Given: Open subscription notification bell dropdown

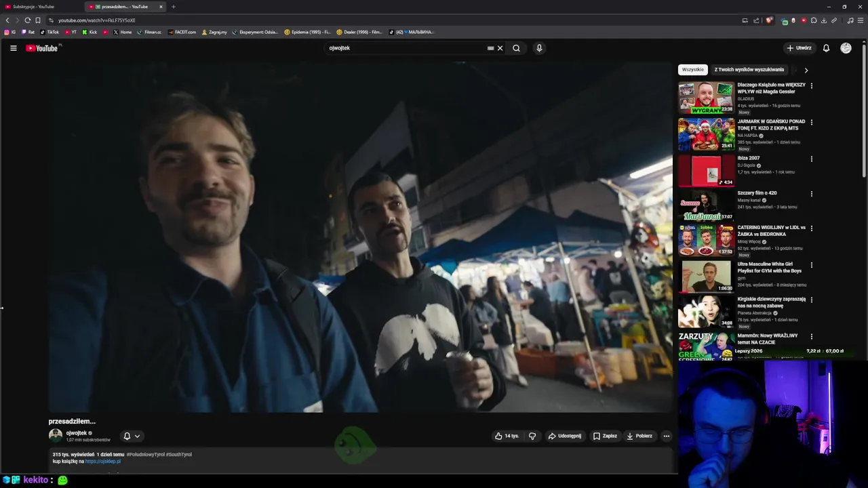Looking at the screenshot, I should tap(132, 436).
